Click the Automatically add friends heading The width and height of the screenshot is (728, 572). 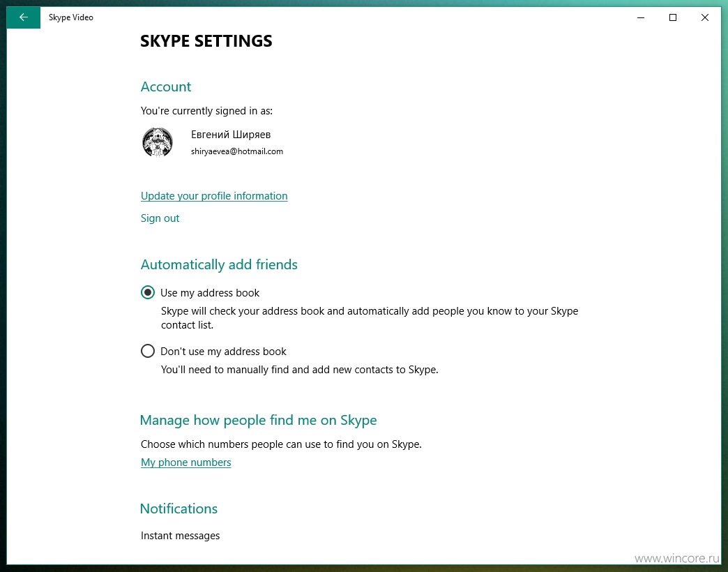(x=219, y=264)
